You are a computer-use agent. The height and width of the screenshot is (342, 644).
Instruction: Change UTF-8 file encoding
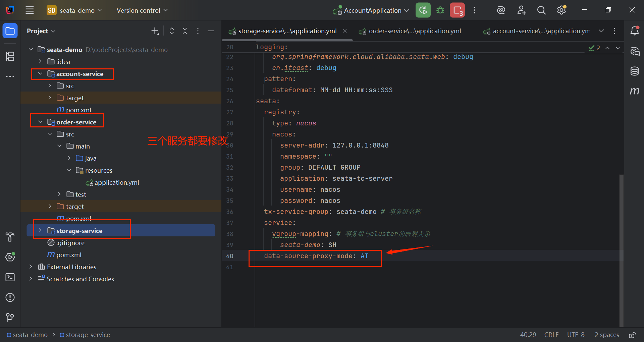[x=576, y=335]
